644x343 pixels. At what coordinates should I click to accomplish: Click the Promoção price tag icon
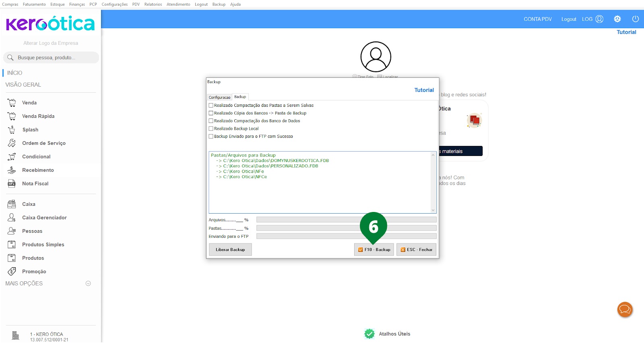click(12, 272)
